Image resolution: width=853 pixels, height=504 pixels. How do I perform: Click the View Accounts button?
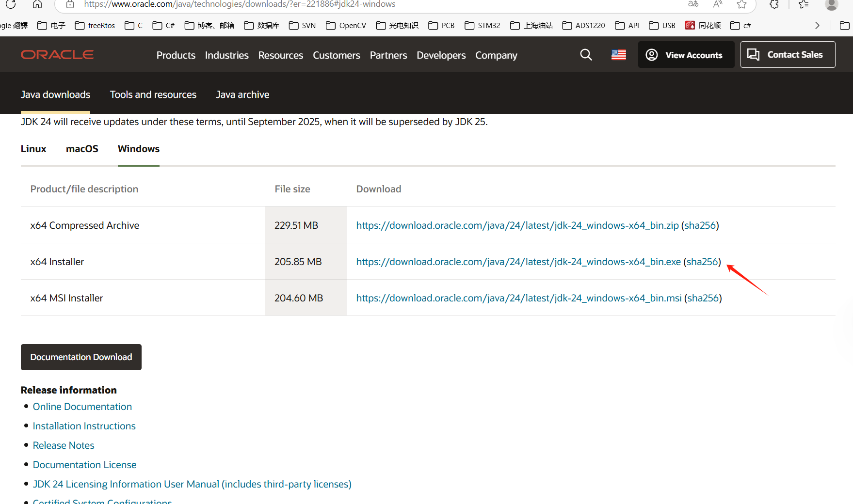(x=686, y=55)
